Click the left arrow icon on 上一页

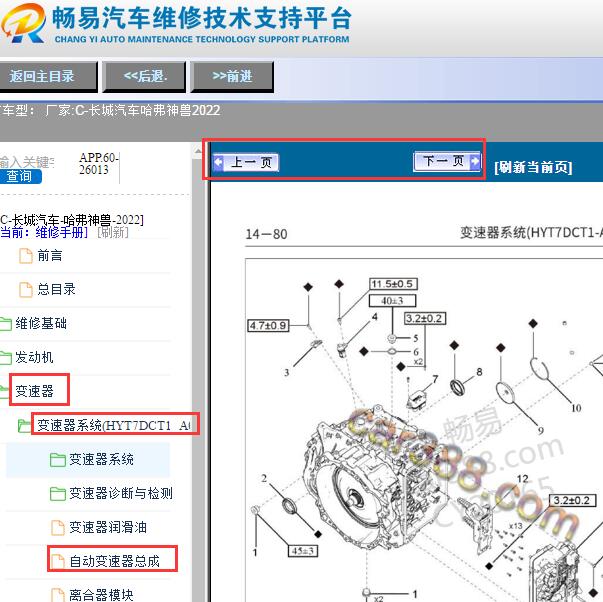click(x=218, y=162)
